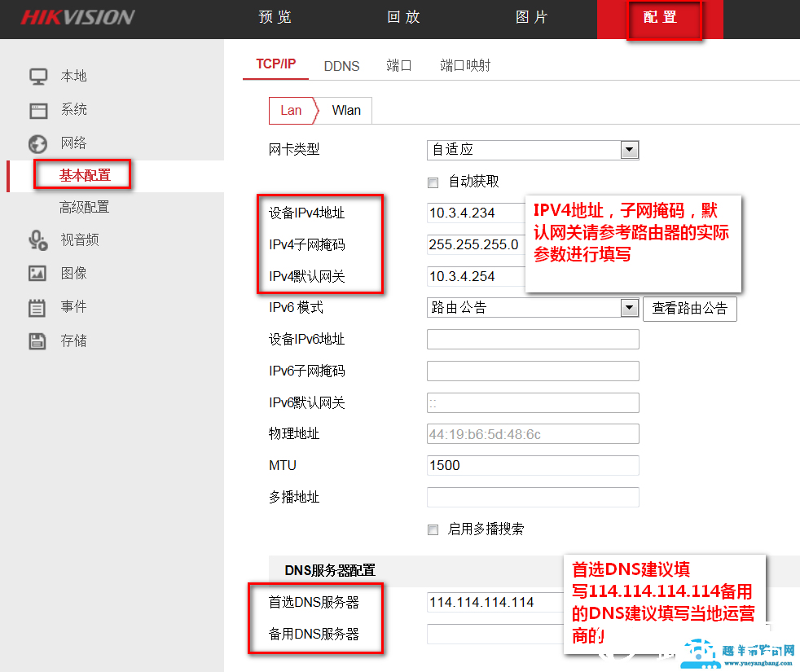This screenshot has width=800, height=672.
Task: Select the Wlan tab
Action: tap(346, 111)
